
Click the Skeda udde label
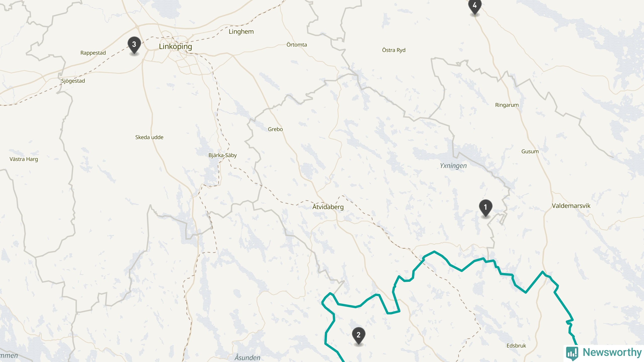click(x=149, y=137)
